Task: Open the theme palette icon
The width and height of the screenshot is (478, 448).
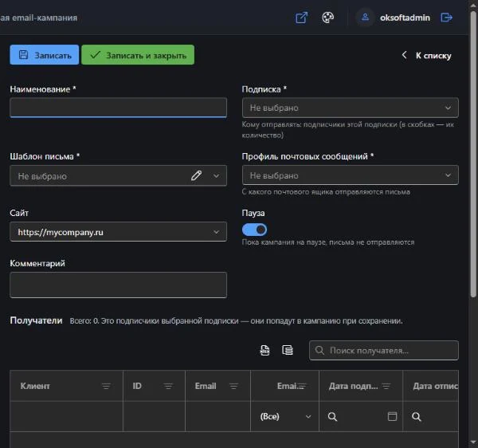Action: point(327,18)
